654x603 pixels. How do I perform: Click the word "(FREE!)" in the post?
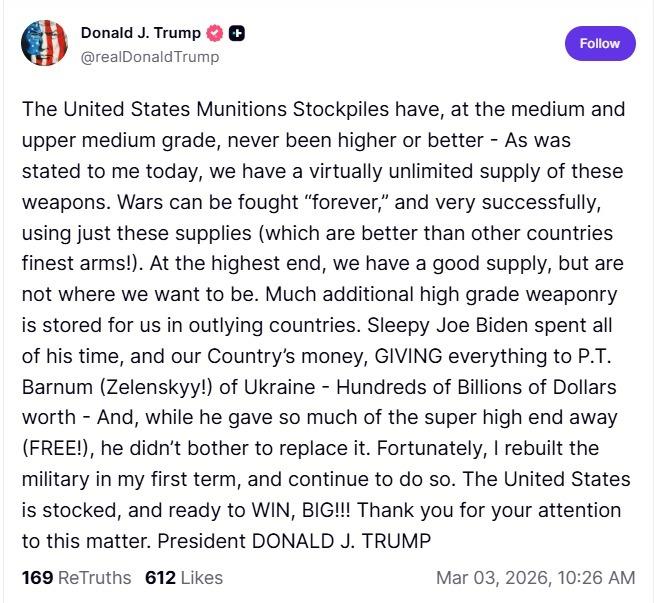(52, 449)
